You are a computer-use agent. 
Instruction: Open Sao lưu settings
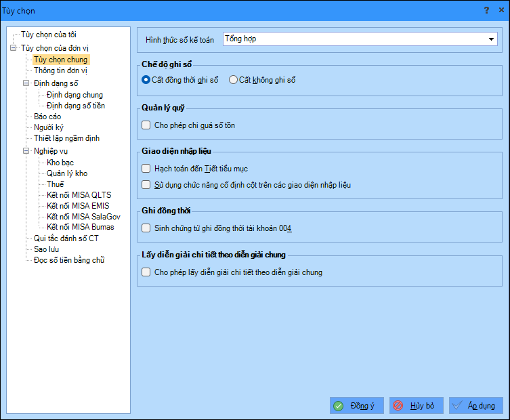pyautogui.click(x=47, y=249)
